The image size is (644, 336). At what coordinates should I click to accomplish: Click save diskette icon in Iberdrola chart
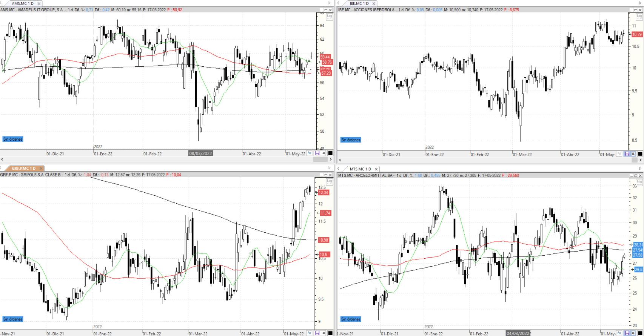coord(627,154)
